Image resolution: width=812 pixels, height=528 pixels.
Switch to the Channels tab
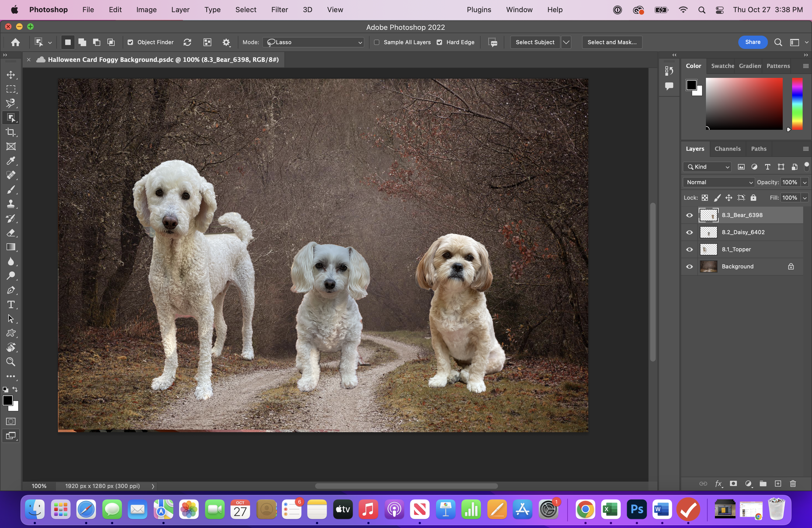(727, 149)
